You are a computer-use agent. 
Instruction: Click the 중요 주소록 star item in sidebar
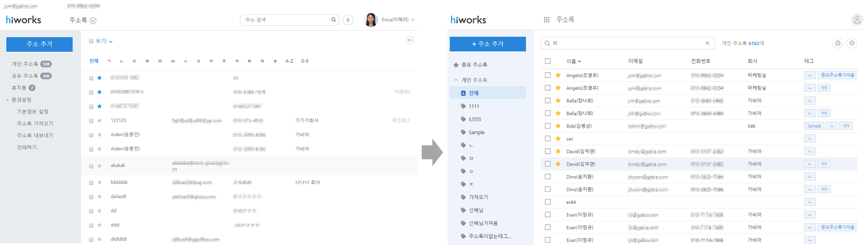coord(474,65)
